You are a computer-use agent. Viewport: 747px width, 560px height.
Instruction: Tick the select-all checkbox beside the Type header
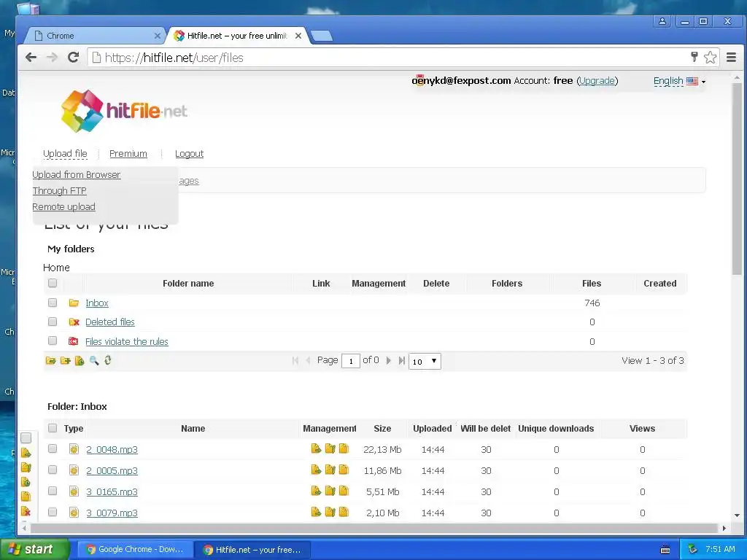[53, 427]
